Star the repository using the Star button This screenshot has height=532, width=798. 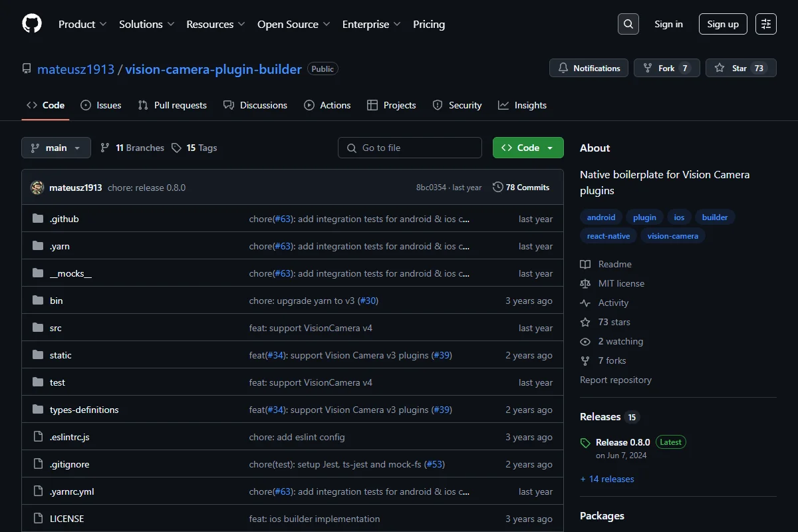741,68
